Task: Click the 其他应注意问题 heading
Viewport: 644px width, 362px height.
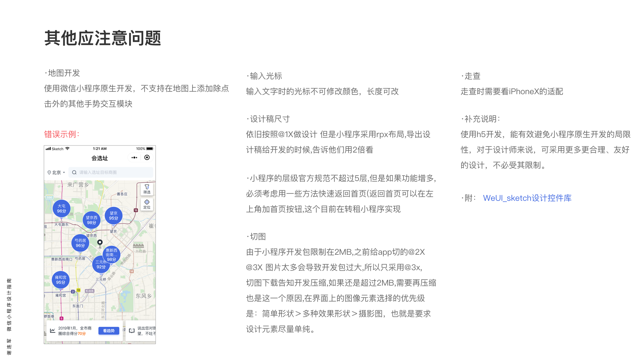Action: (103, 38)
